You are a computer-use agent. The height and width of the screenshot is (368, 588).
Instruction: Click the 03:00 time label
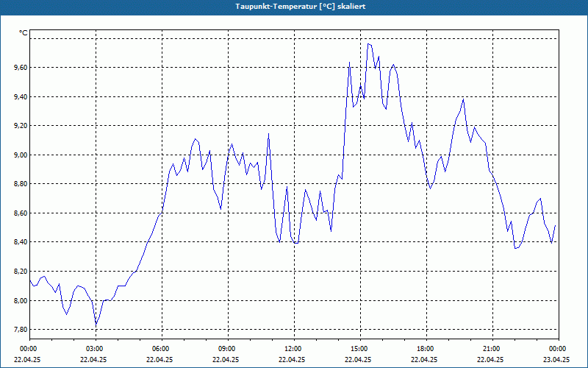point(96,349)
